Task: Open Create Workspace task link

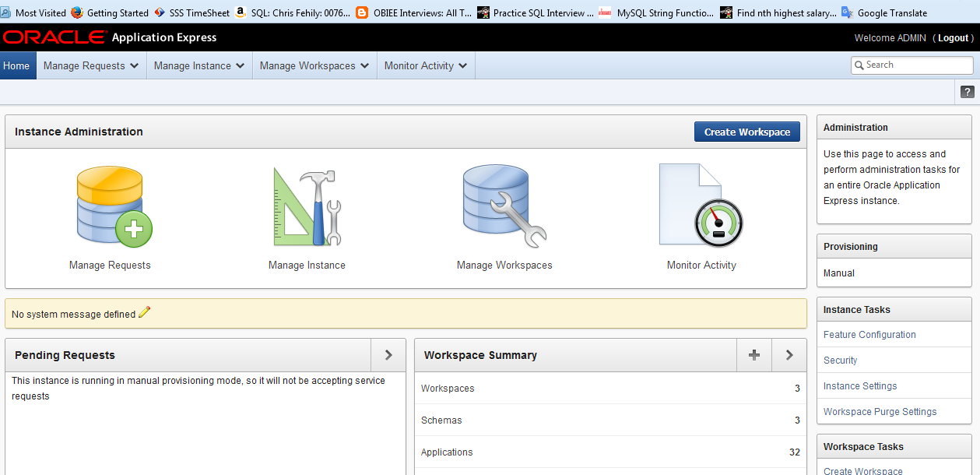Action: coord(863,470)
